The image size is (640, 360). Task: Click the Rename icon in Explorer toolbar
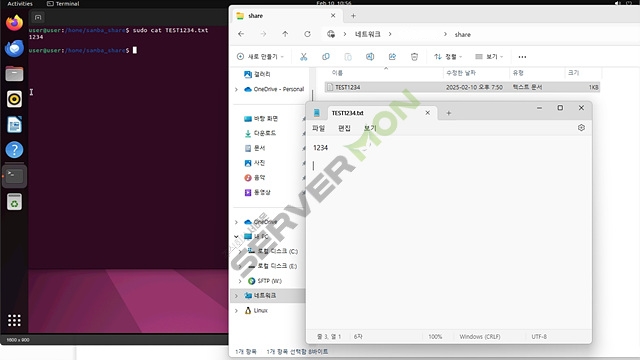pyautogui.click(x=370, y=57)
